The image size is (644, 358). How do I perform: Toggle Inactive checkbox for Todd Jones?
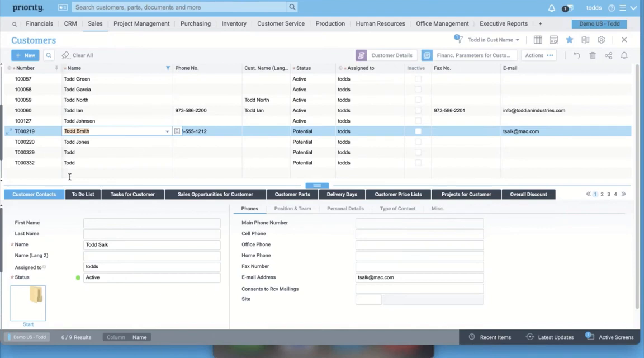click(418, 142)
